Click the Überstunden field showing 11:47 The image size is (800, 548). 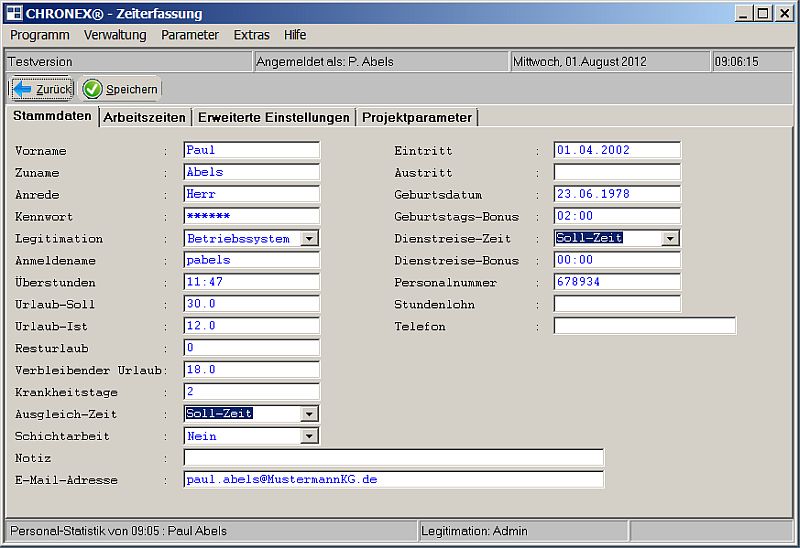tap(252, 282)
